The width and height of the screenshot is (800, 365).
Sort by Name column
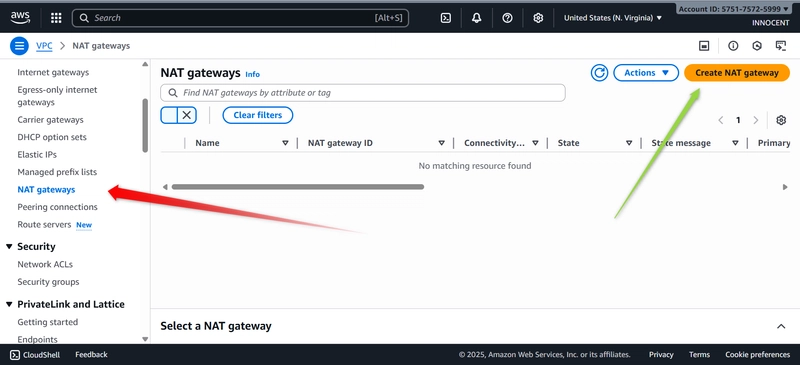point(285,143)
